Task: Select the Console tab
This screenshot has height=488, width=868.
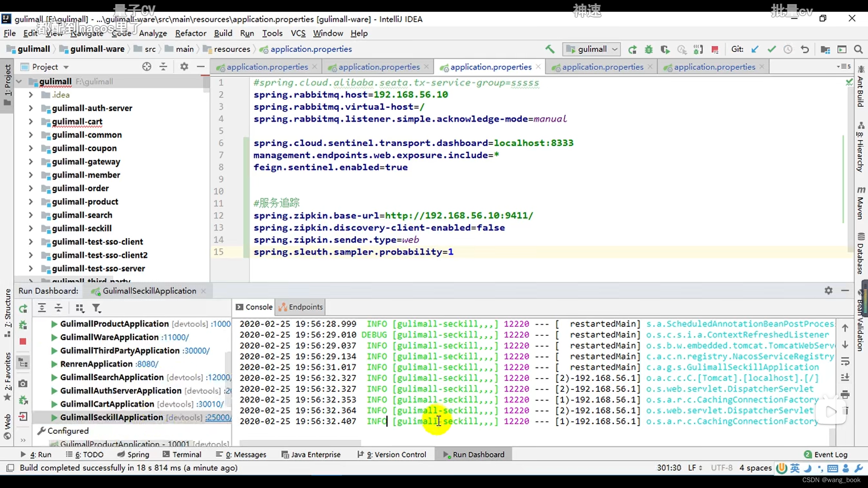Action: coord(254,307)
